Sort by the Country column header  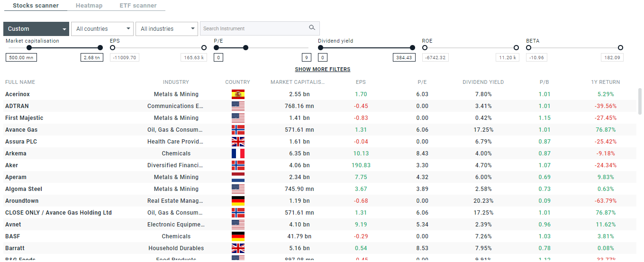[237, 82]
